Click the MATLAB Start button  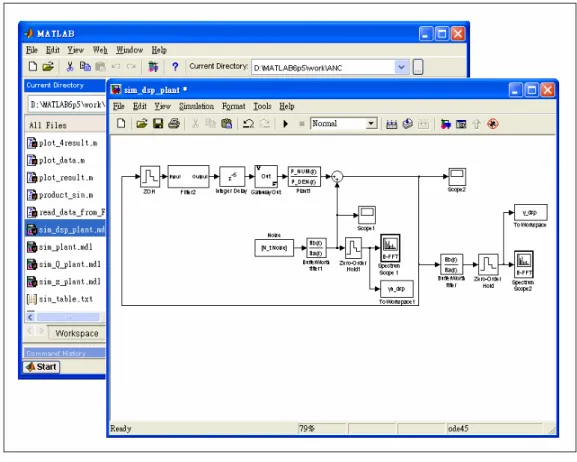click(42, 367)
